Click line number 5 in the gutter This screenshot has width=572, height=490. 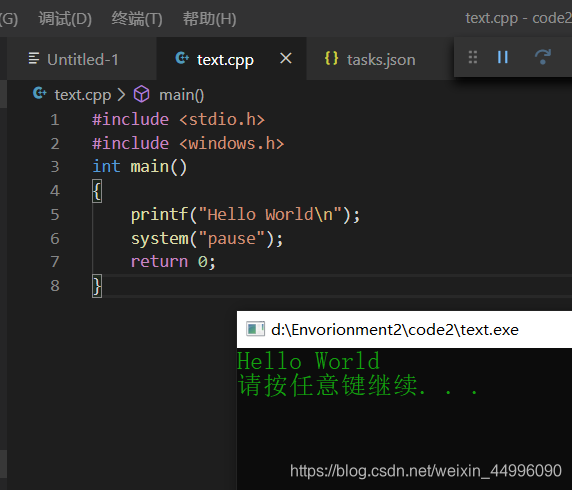[x=55, y=215]
